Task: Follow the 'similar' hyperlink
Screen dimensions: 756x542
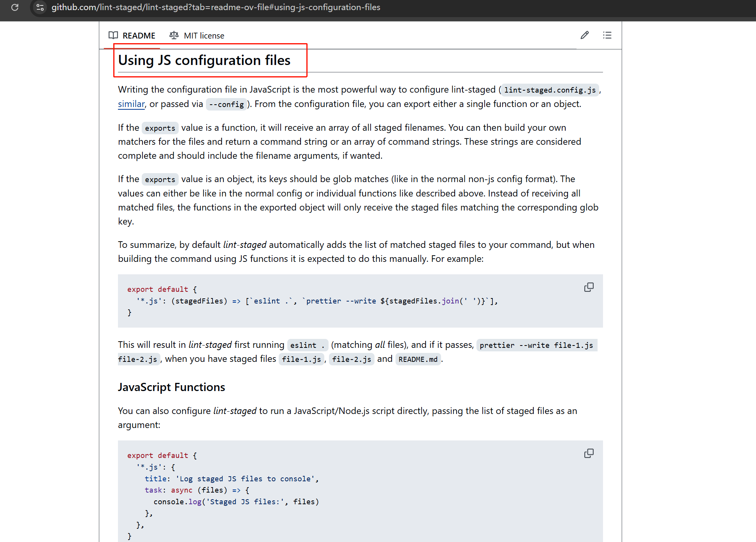Action: click(131, 104)
